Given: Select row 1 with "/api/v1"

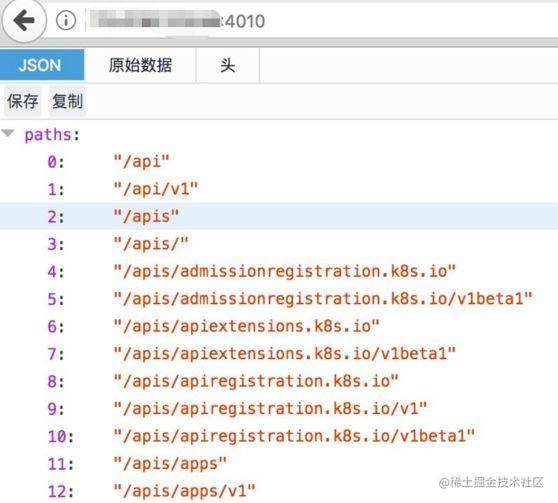Looking at the screenshot, I should click(x=279, y=189).
